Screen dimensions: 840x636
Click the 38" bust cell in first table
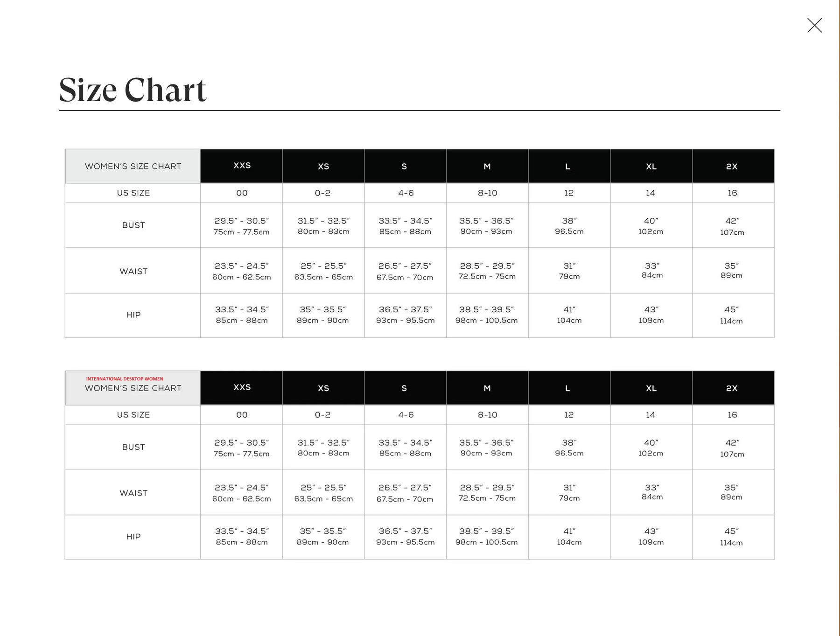(569, 225)
